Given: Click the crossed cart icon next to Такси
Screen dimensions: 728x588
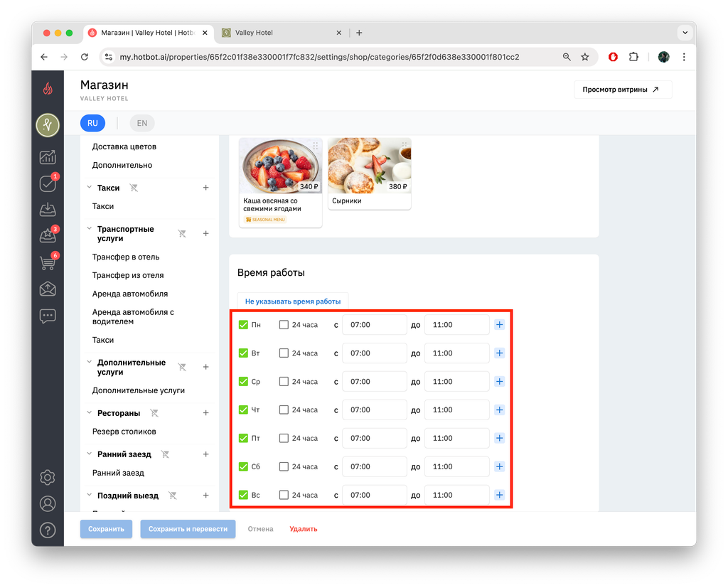Looking at the screenshot, I should [134, 188].
